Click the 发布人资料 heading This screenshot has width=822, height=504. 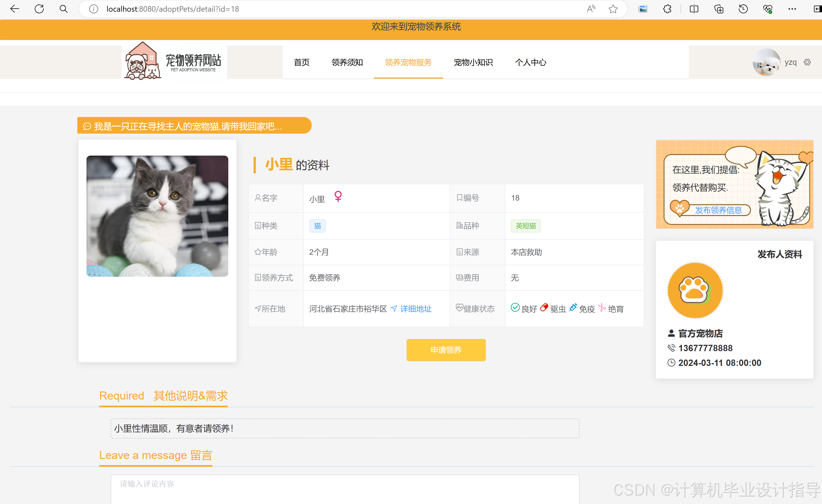click(780, 254)
